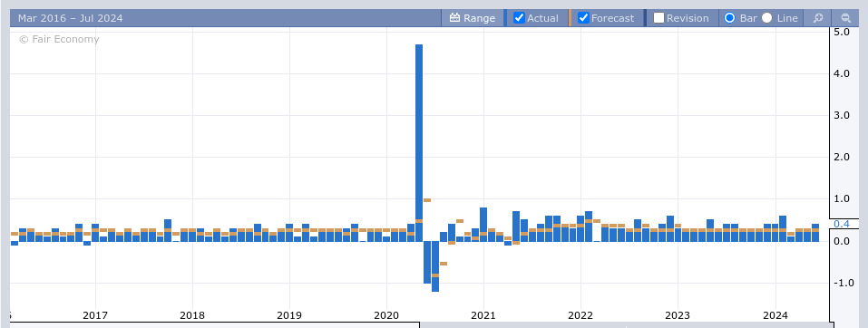Enable the Revision checkbox
This screenshot has height=328, width=868.
tap(658, 18)
